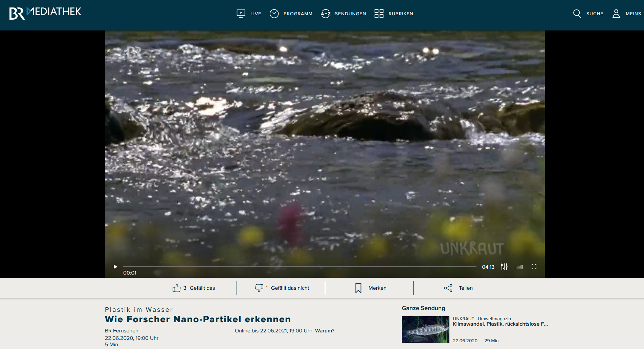Screen dimensions: 644x349
Task: Open the Warum? link
Action: pos(325,331)
